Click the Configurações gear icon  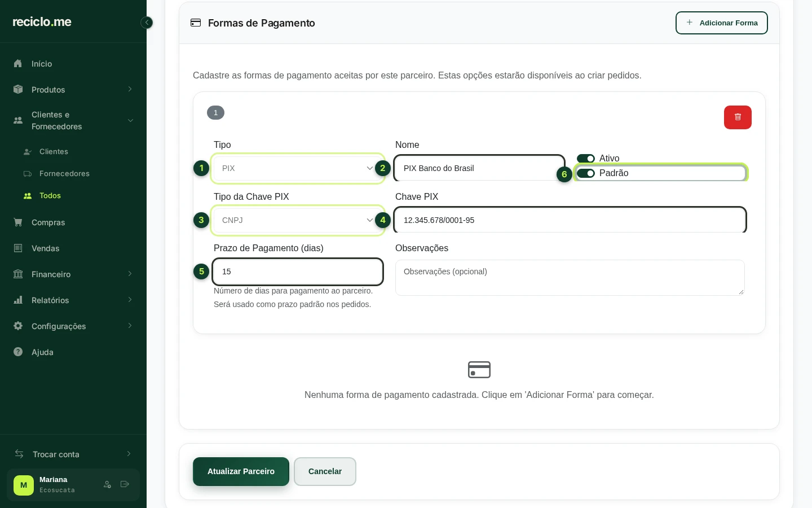18,326
